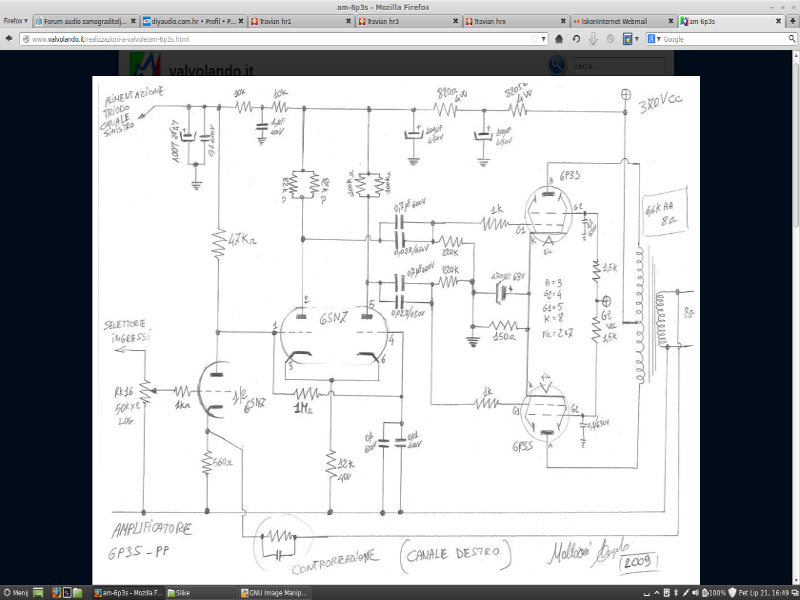The width and height of the screenshot is (800, 600).
Task: Switch to the diyaudio.com.hr tab
Action: pyautogui.click(x=190, y=21)
